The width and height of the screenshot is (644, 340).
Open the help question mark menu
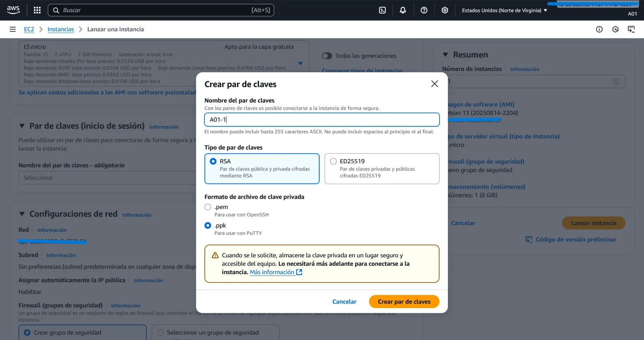424,10
